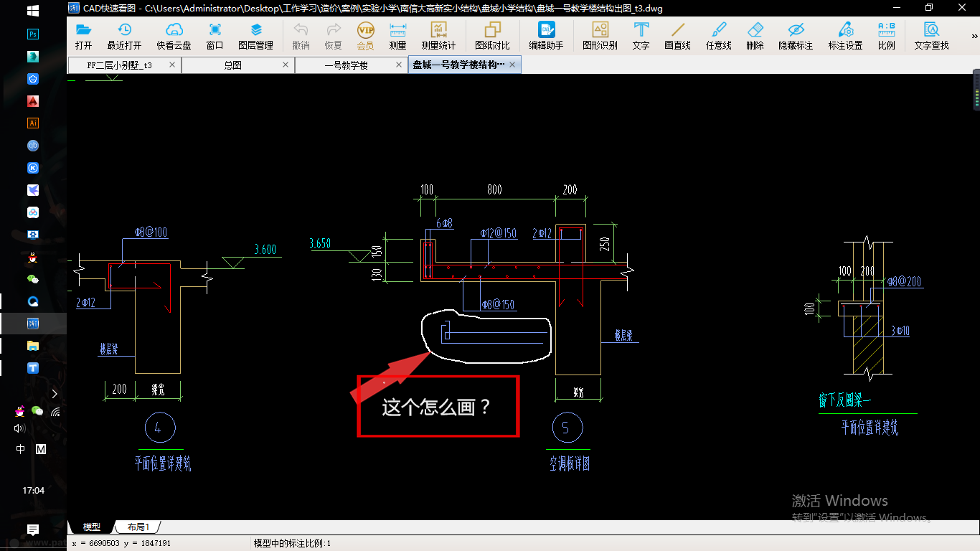The image size is (980, 551).
Task: Switch to the 布局1 layout tab
Action: point(138,527)
